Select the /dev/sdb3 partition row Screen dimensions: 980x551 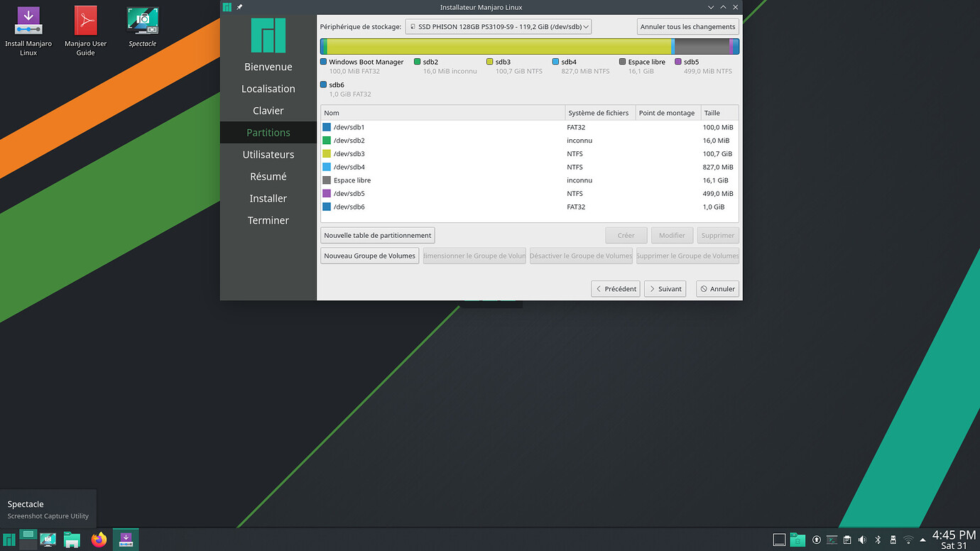tap(530, 153)
